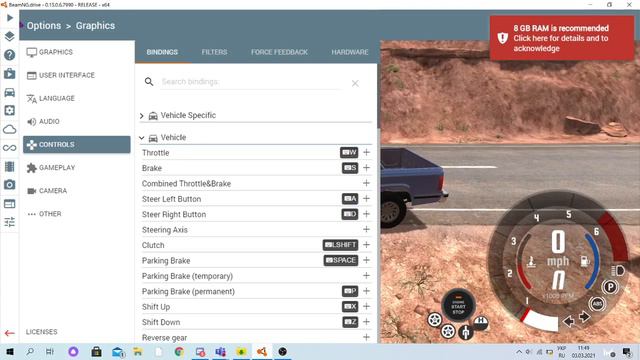Open Microsoft Store from the taskbar

point(96,351)
